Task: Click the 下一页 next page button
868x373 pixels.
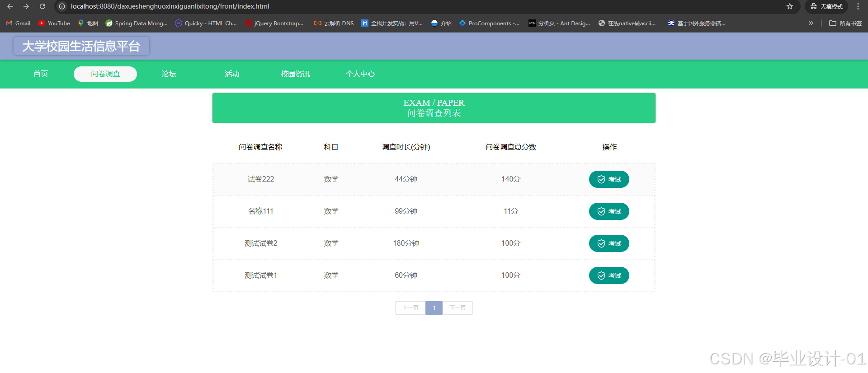Action: point(458,308)
